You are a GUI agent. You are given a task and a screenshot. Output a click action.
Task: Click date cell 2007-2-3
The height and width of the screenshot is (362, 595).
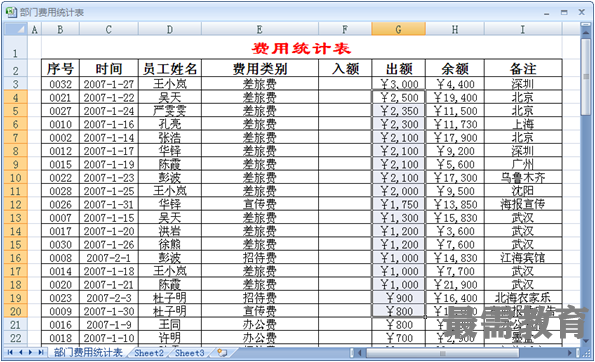point(109,298)
